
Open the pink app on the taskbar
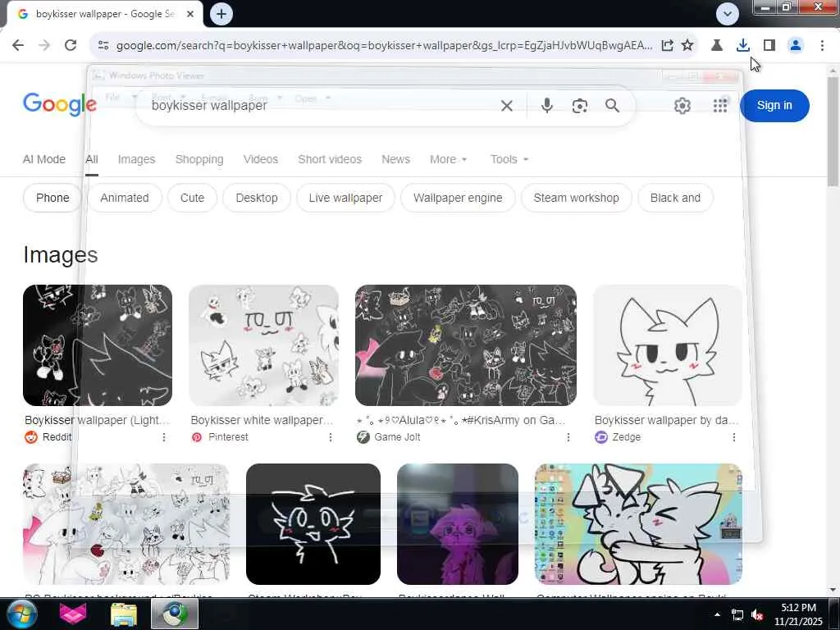(73, 614)
